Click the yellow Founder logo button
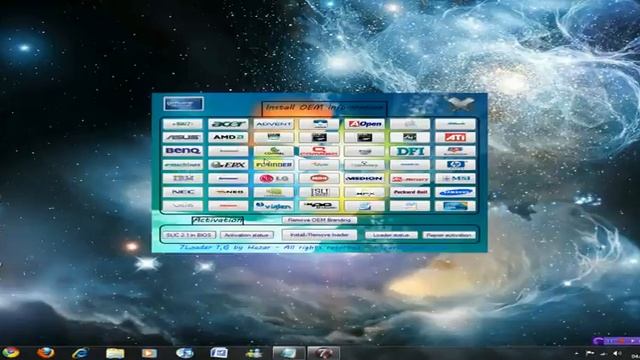The image size is (640, 360). pos(273,164)
